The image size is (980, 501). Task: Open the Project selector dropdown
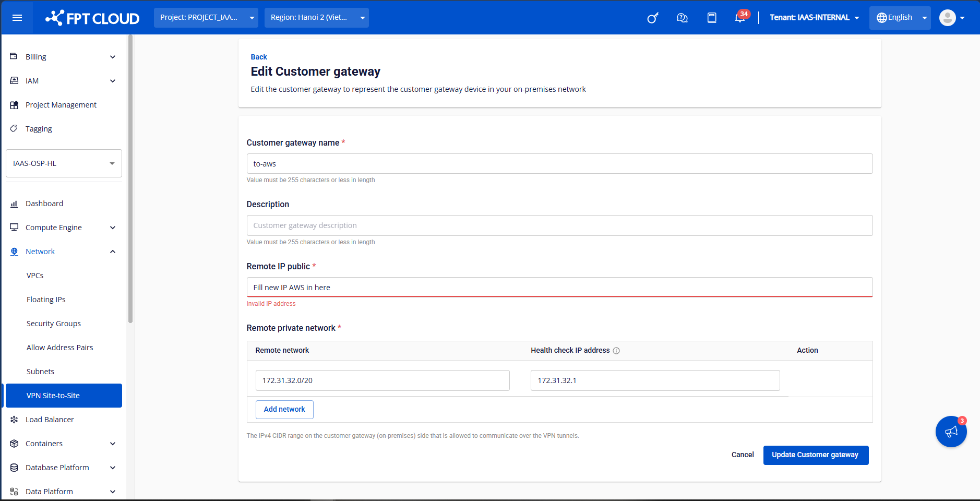click(x=206, y=18)
